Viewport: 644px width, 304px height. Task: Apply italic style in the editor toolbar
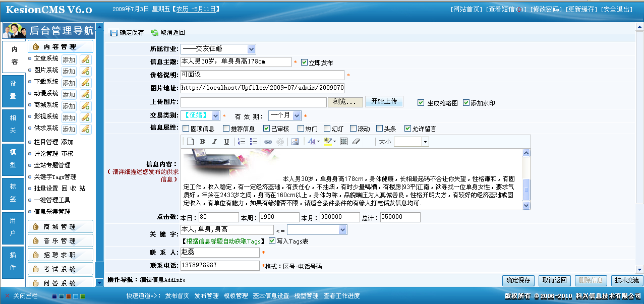click(x=214, y=143)
